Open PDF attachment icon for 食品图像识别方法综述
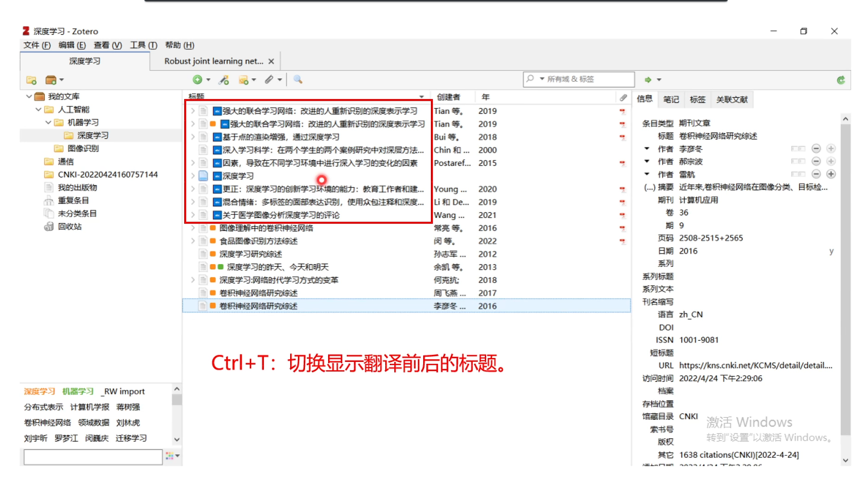The height and width of the screenshot is (486, 868). pyautogui.click(x=623, y=241)
